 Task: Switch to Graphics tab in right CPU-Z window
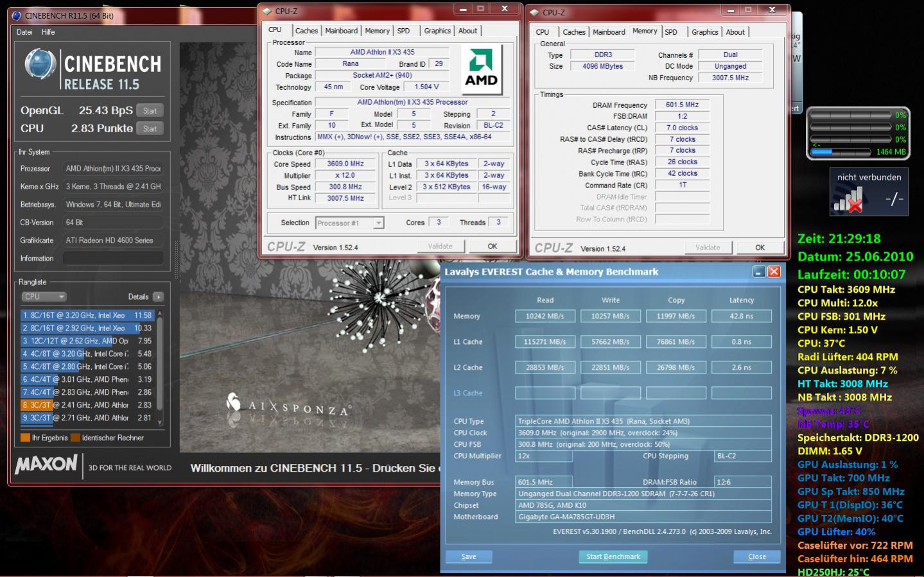(705, 32)
